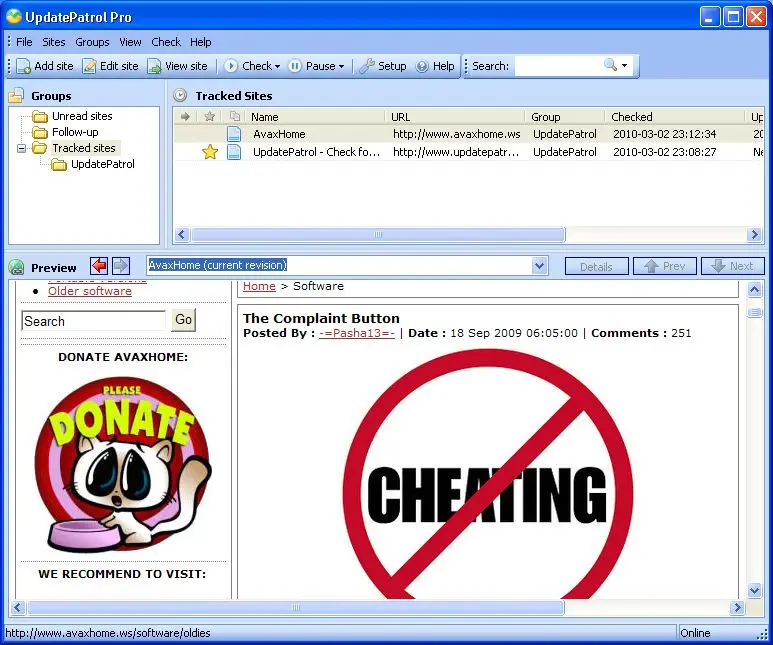Collapse the Tracked sites tree node
This screenshot has height=645, width=773.
[21, 148]
